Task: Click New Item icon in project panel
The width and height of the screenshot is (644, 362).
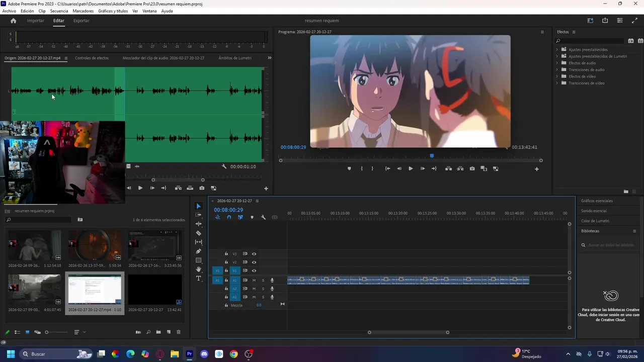Action: coord(169,332)
